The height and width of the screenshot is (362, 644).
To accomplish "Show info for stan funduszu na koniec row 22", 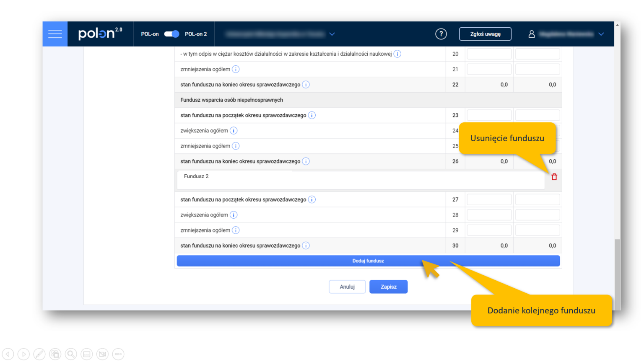I will click(306, 85).
